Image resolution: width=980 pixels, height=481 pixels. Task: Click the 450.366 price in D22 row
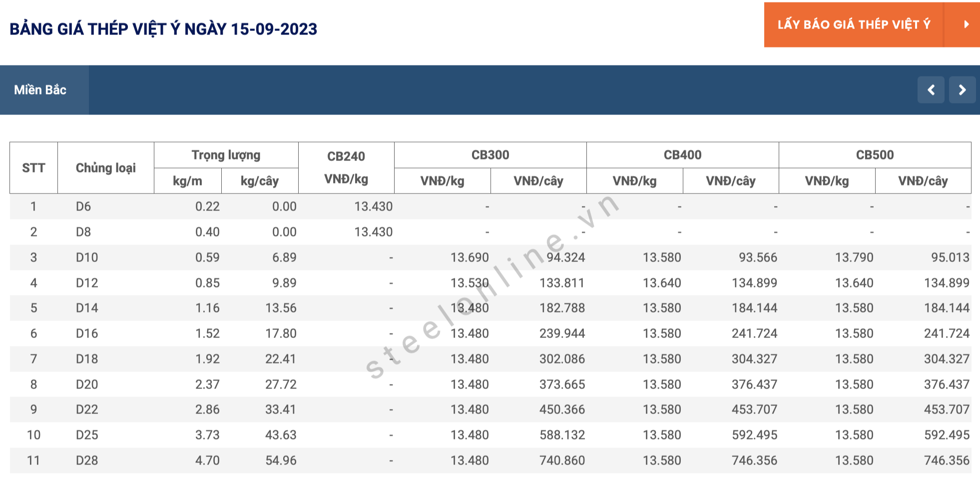[562, 409]
